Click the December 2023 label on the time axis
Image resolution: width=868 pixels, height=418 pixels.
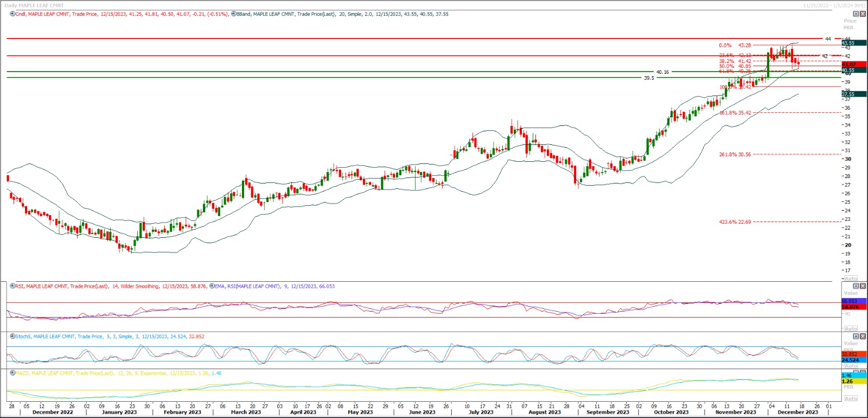point(798,412)
